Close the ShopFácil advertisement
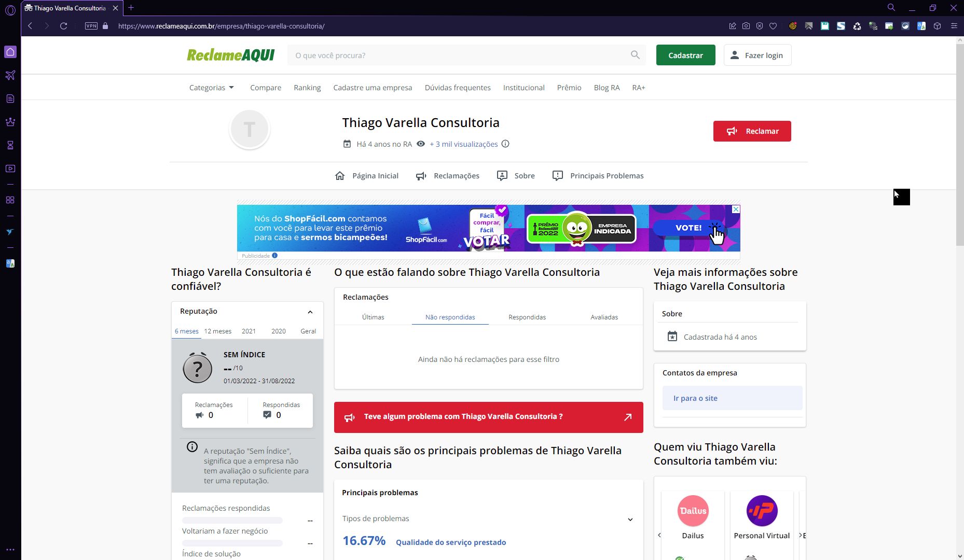 pyautogui.click(x=736, y=209)
